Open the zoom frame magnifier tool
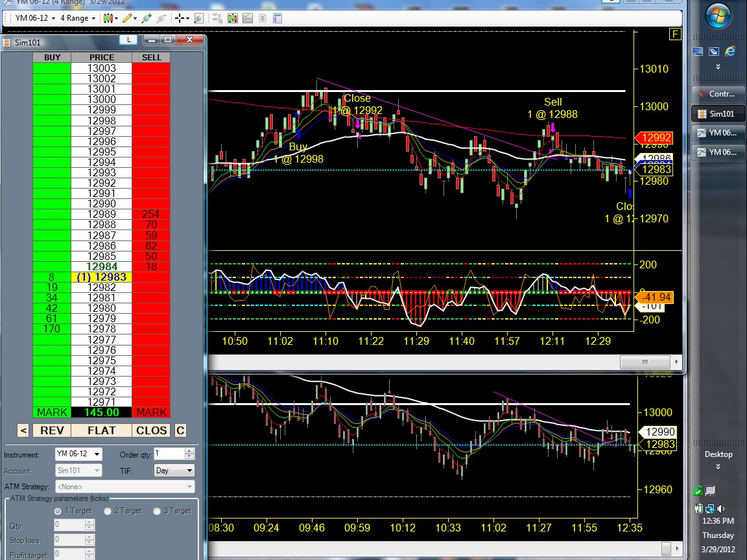The image size is (747, 560). pyautogui.click(x=198, y=18)
